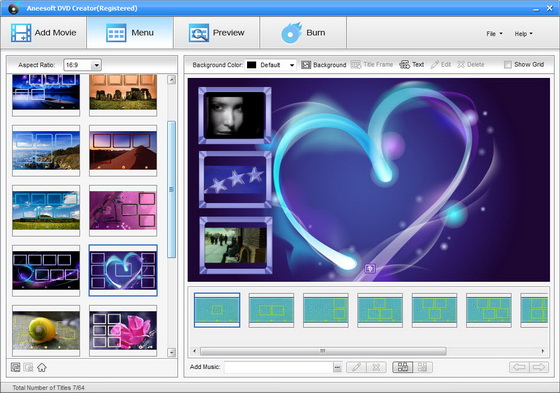The image size is (560, 393).
Task: Switch to the Menu tab
Action: 130,33
